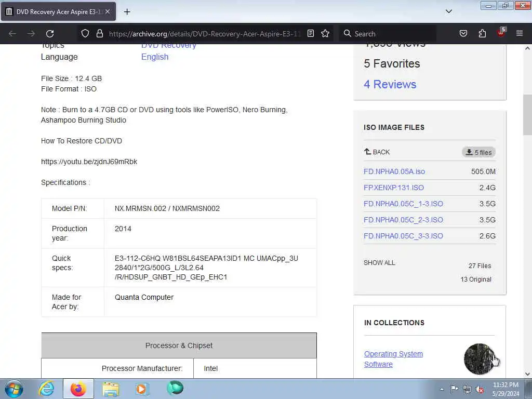Click the 13 Original count text
The image size is (532, 399).
pyautogui.click(x=476, y=279)
